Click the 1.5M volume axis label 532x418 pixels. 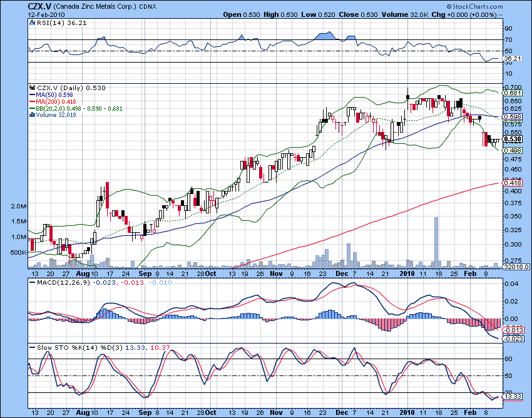(19, 222)
